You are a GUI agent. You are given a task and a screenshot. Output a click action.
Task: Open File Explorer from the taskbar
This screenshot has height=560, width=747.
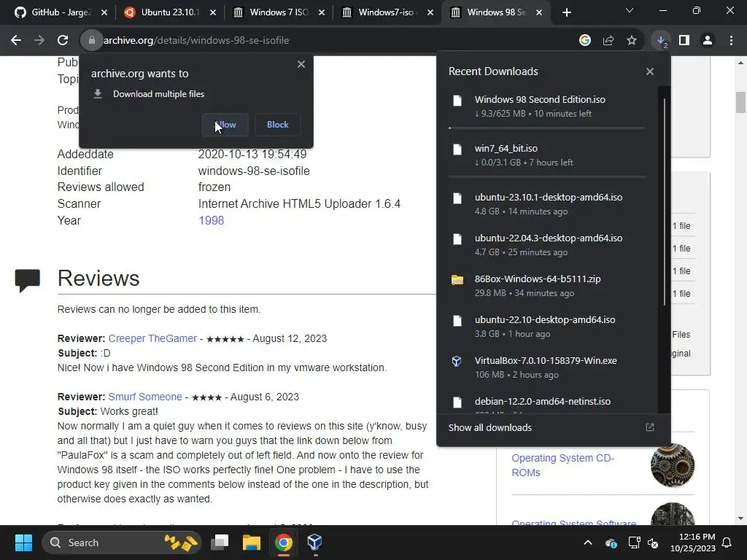point(252,542)
